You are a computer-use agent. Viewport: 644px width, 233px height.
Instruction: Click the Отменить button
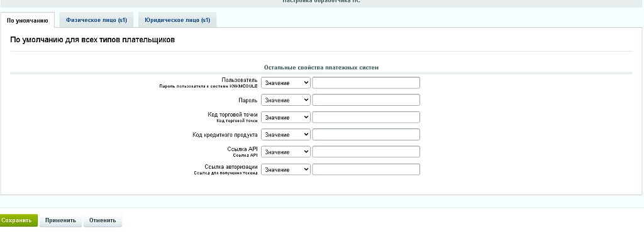103,220
